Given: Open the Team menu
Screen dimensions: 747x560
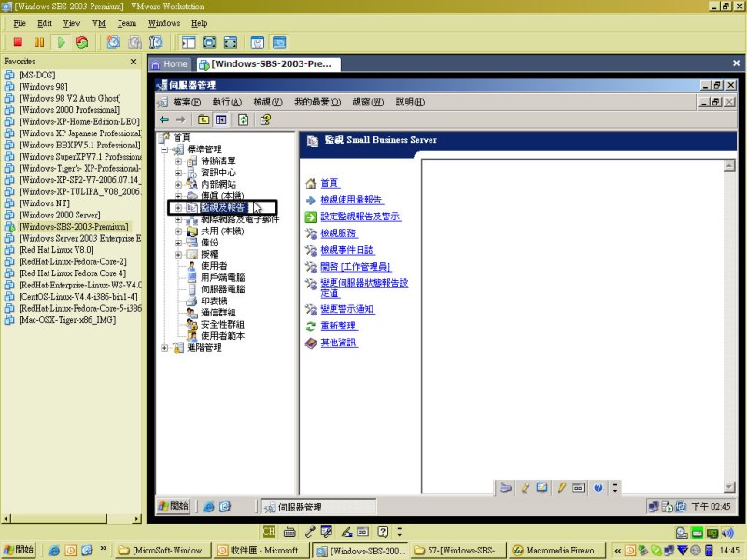Looking at the screenshot, I should tap(127, 23).
